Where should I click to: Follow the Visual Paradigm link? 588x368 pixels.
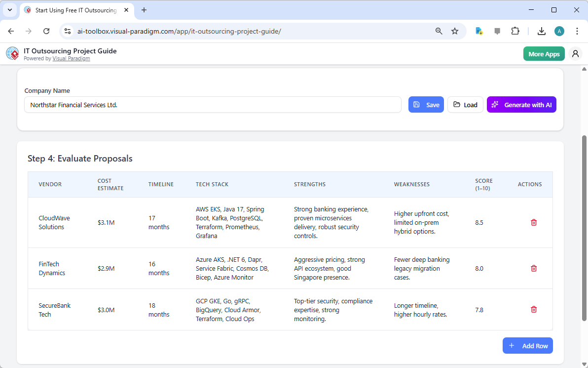pos(71,58)
